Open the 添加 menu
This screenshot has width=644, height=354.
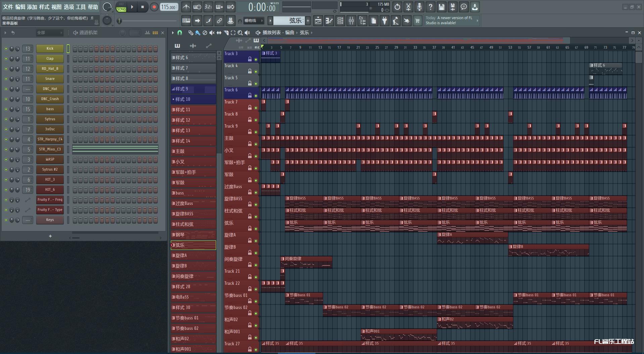(32, 7)
